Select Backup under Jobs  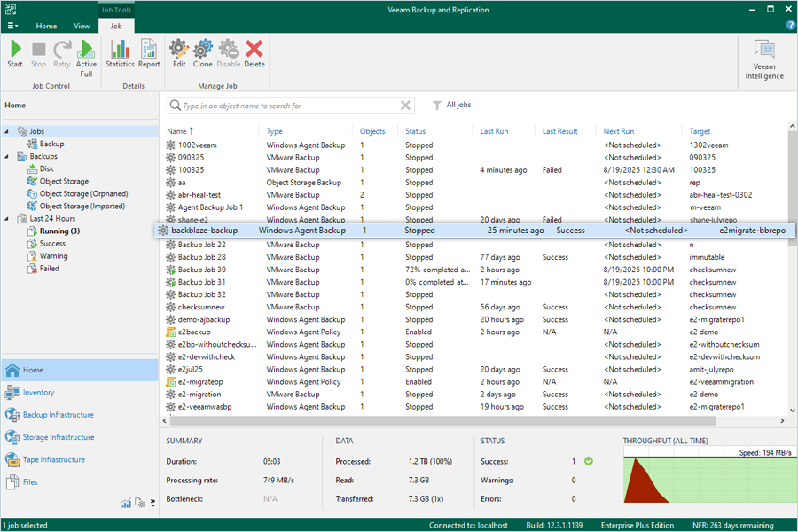point(46,144)
